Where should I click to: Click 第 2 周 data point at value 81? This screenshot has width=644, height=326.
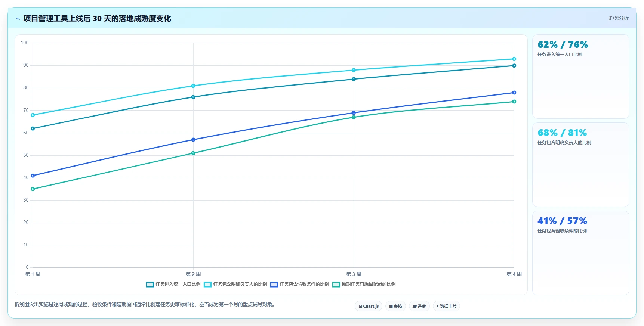coord(193,86)
